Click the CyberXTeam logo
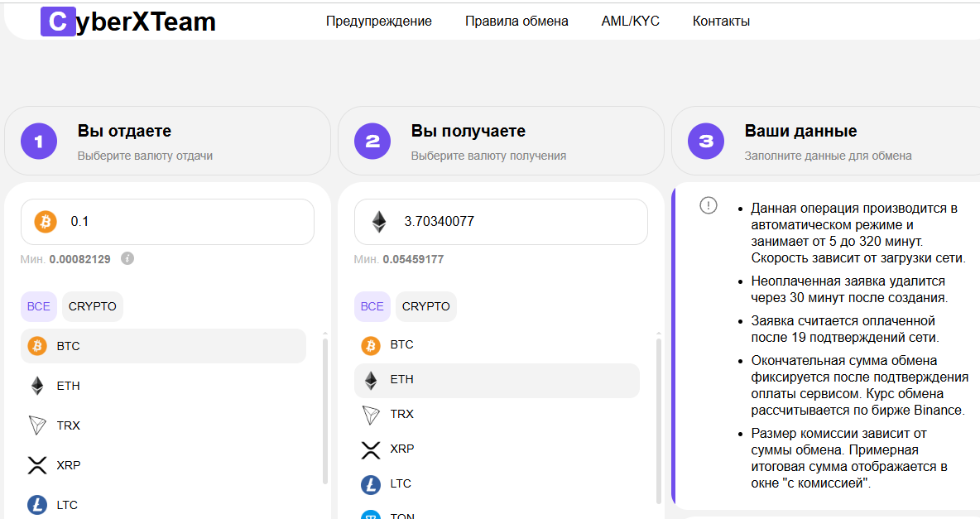980x519 pixels. (128, 22)
